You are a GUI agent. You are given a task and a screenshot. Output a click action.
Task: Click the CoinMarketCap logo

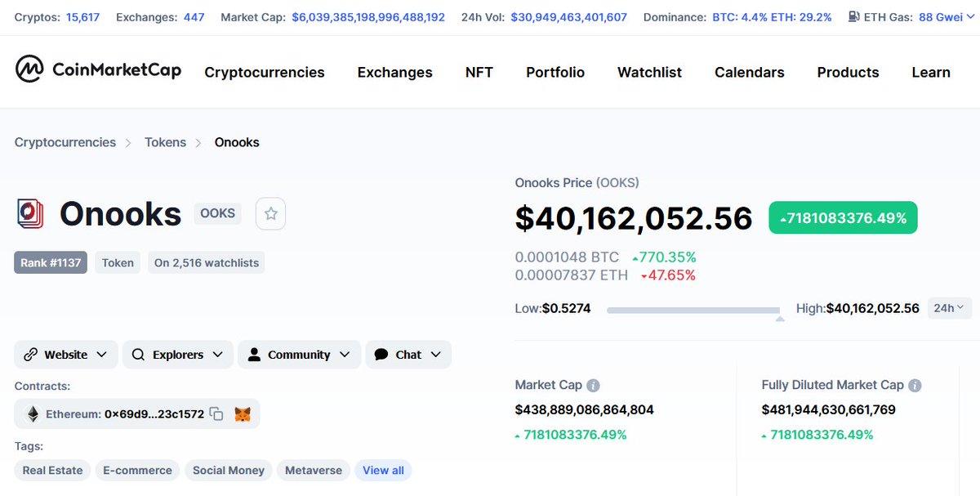coord(98,71)
